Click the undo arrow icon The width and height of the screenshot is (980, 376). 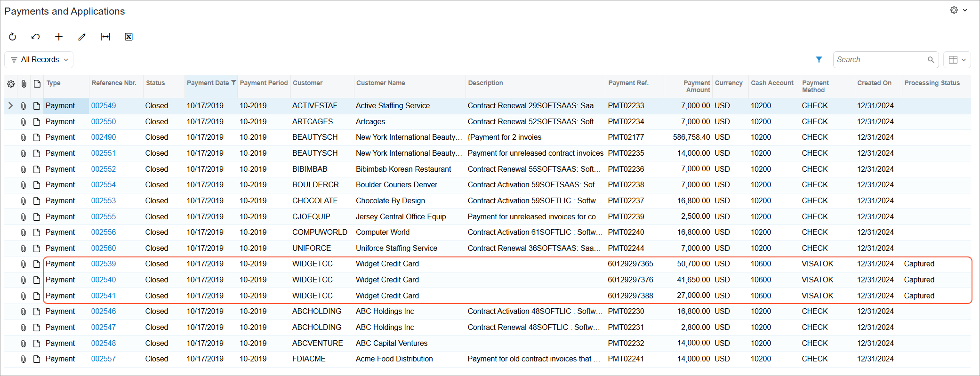tap(36, 37)
